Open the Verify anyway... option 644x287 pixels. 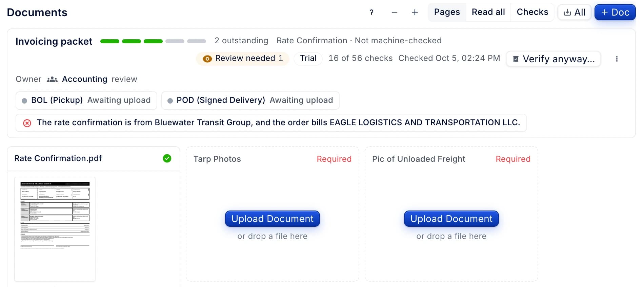[x=554, y=59]
